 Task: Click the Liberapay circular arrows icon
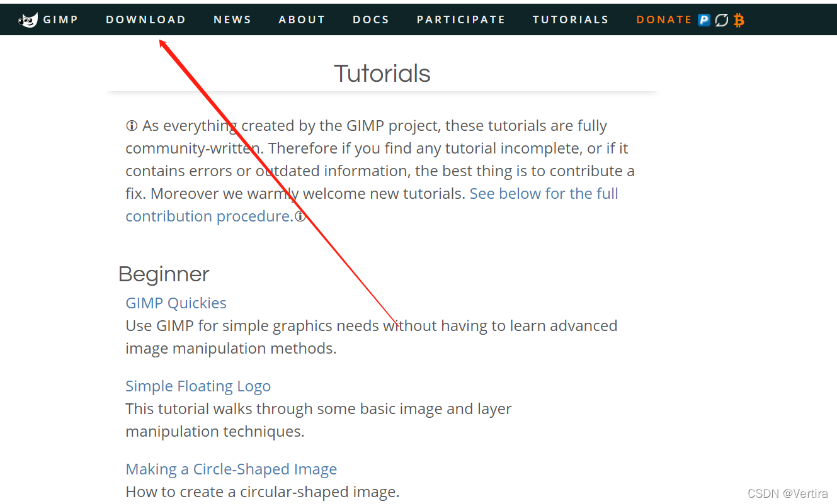pyautogui.click(x=722, y=20)
